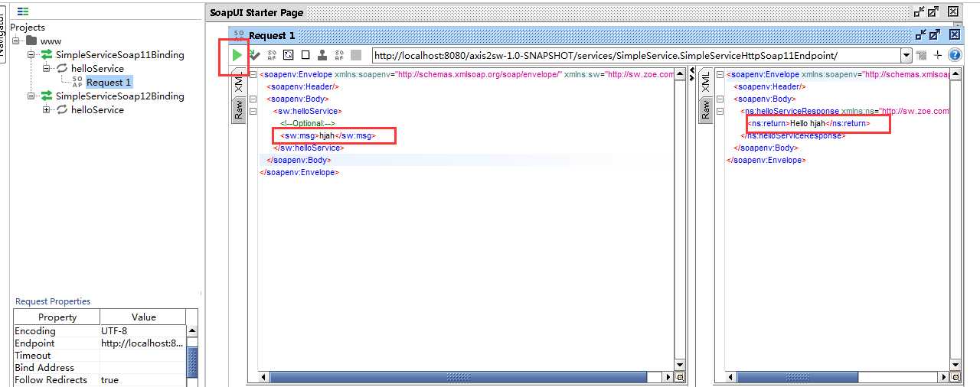This screenshot has width=980, height=387.
Task: Close the SoapUI Starter Page window
Action: [952, 11]
